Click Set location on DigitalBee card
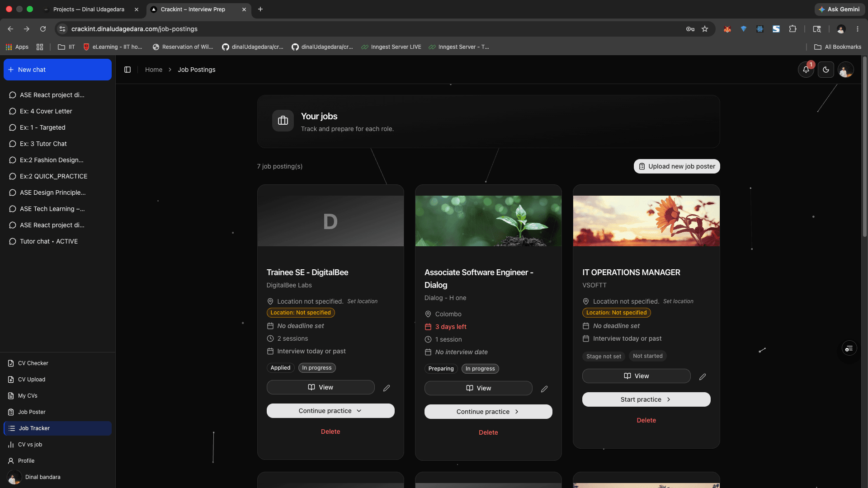The width and height of the screenshot is (868, 488). [x=362, y=301]
